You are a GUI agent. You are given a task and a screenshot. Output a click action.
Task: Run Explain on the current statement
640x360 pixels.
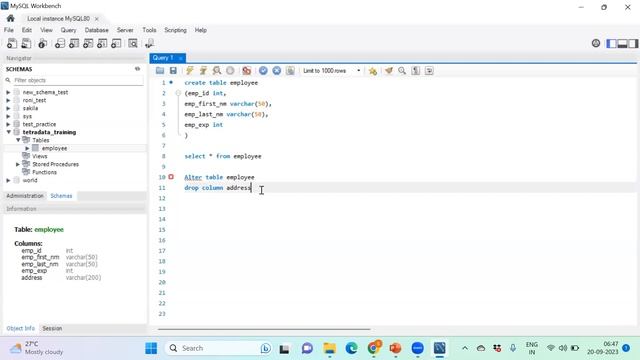tap(217, 71)
